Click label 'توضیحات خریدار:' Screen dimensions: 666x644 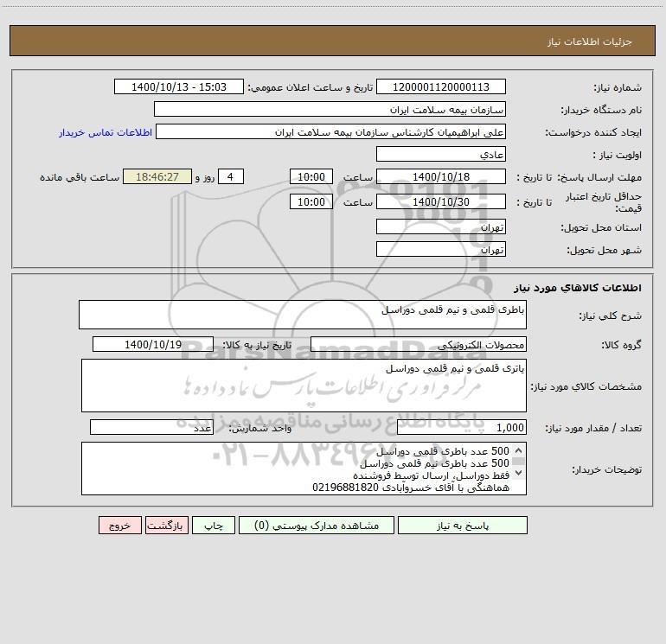click(x=606, y=469)
